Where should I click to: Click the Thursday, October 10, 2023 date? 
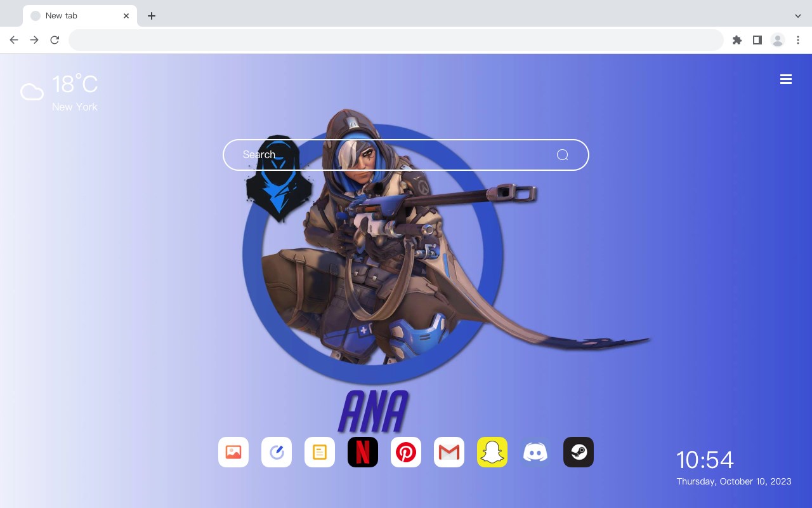click(734, 481)
